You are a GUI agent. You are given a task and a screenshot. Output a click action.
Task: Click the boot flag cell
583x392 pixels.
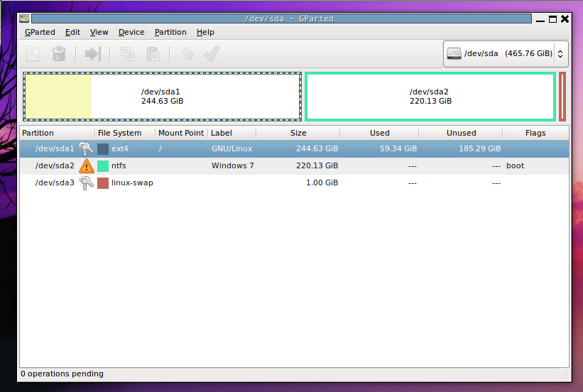click(515, 166)
